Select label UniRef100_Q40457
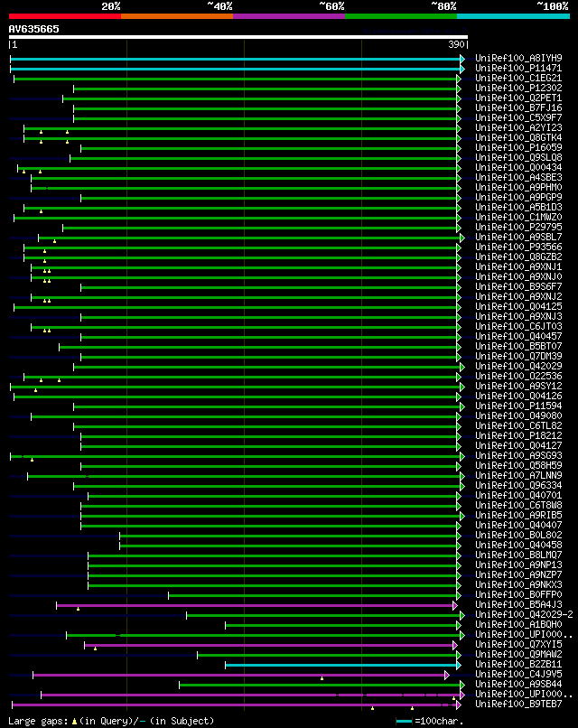Image resolution: width=578 pixels, height=728 pixels. point(518,337)
